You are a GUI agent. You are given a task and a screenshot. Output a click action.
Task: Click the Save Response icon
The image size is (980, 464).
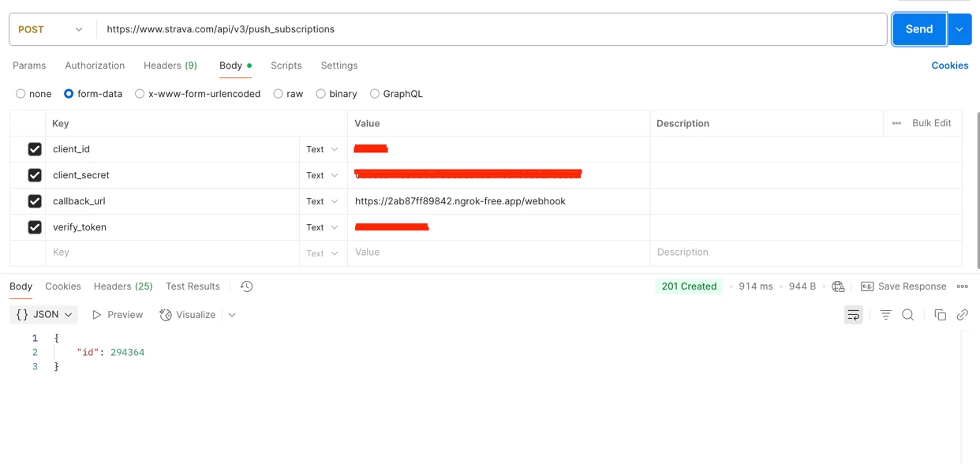pyautogui.click(x=867, y=286)
